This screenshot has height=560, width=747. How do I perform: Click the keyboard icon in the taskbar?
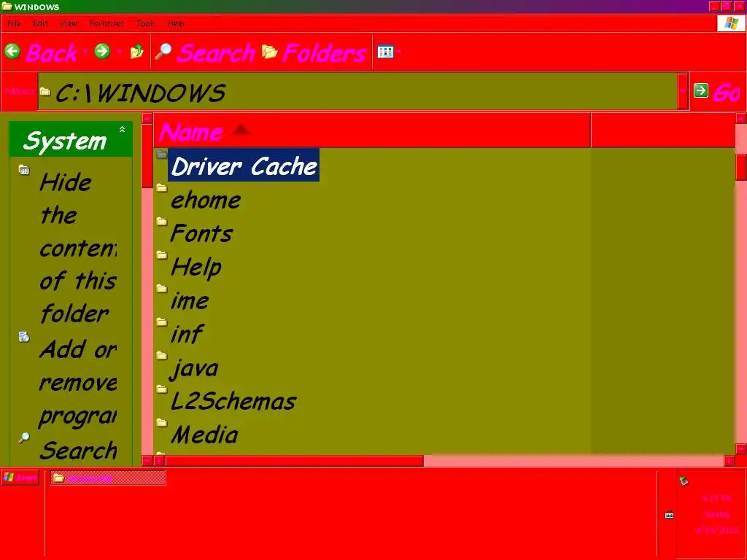670,515
